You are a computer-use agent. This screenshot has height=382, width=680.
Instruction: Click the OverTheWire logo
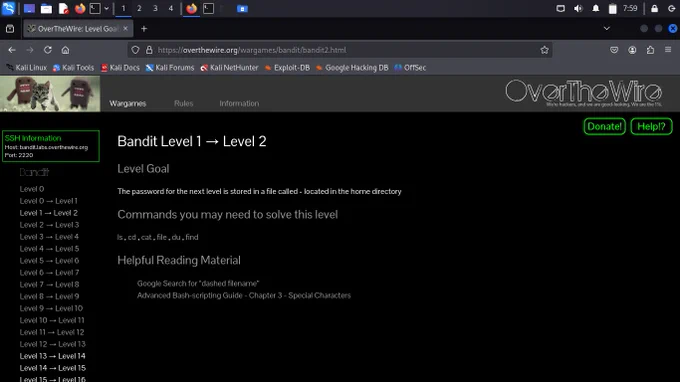click(583, 92)
